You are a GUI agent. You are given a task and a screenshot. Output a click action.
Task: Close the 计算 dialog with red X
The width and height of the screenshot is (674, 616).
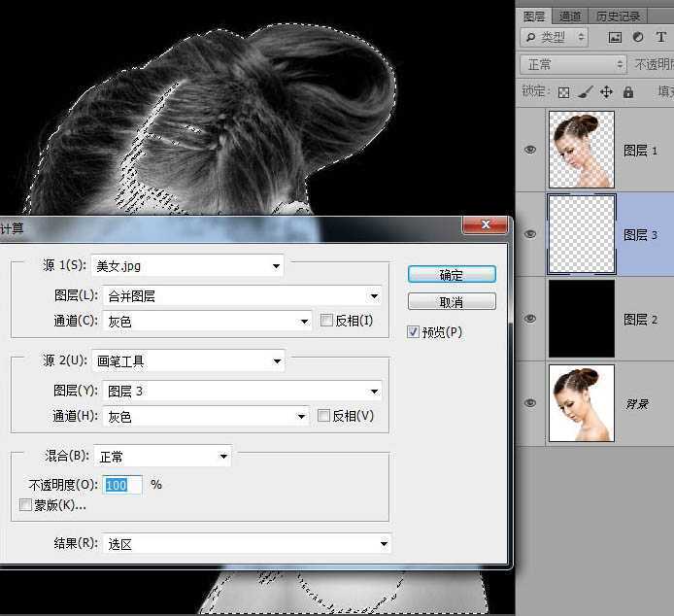(x=486, y=224)
